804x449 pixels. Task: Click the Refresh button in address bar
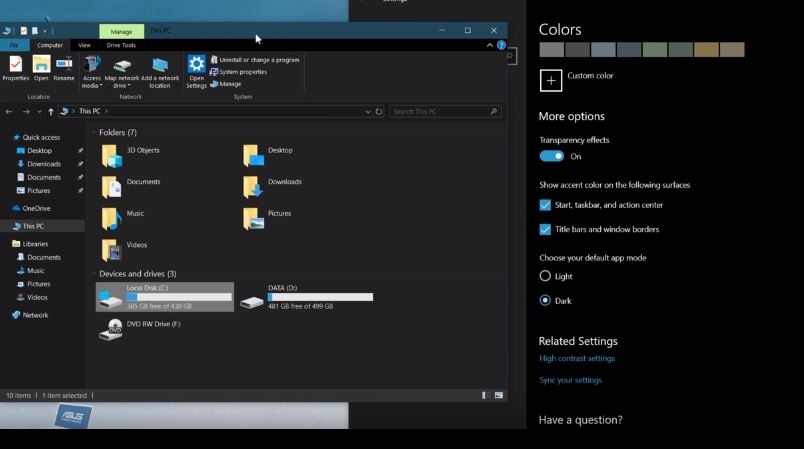(379, 111)
